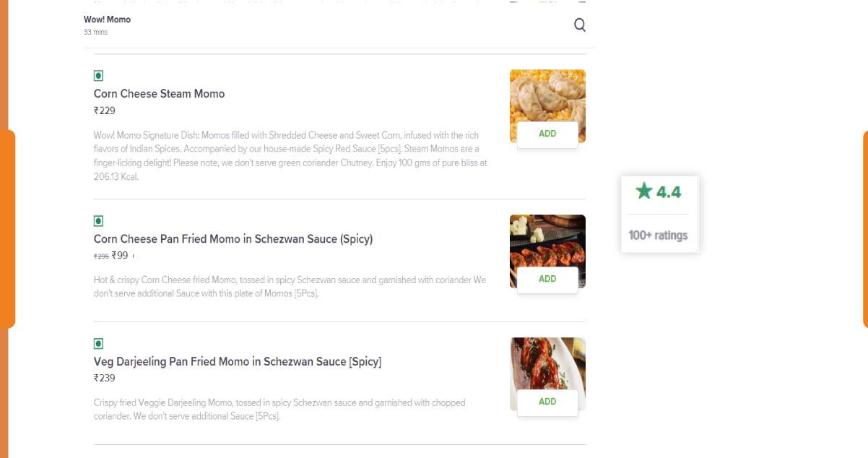The width and height of the screenshot is (868, 458).
Task: Click the veg icon beside Corn Cheese Pan Fried Momo
Action: 97,221
